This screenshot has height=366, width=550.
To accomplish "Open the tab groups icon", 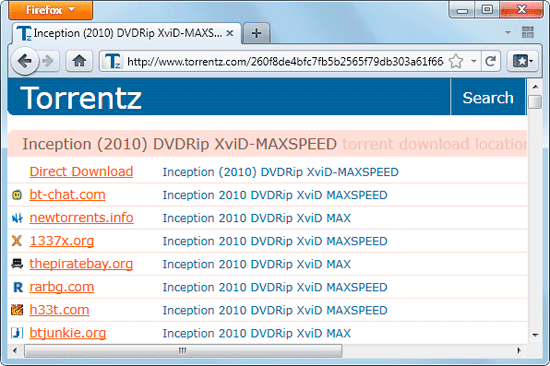I will [x=528, y=33].
